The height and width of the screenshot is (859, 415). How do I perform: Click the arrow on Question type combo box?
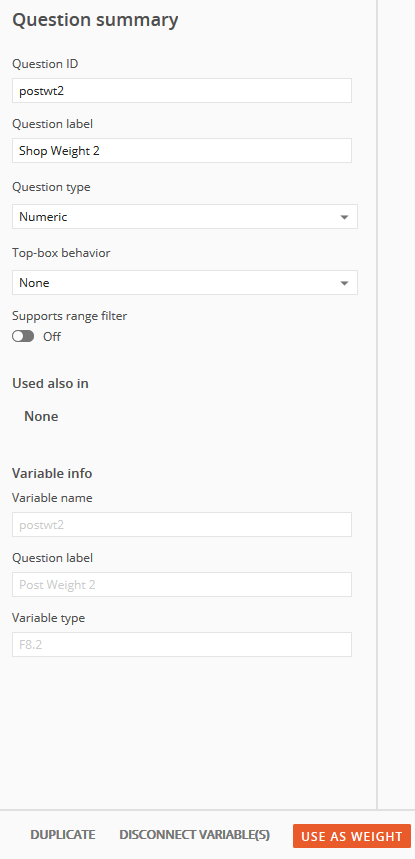pos(344,217)
